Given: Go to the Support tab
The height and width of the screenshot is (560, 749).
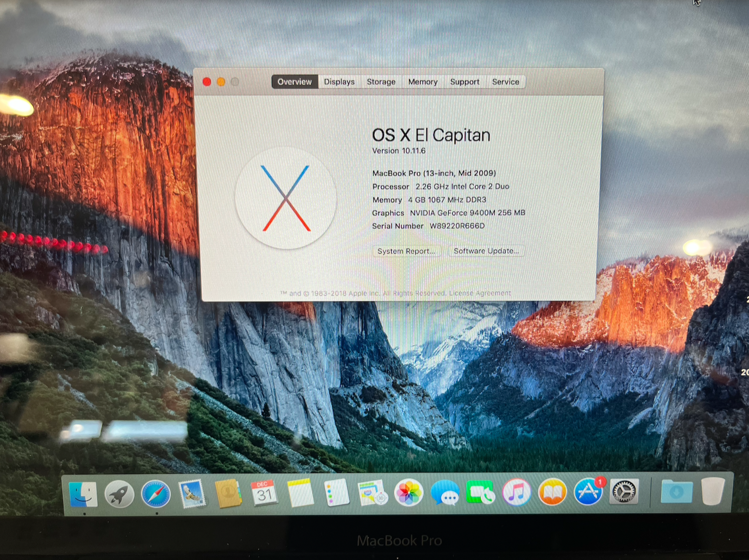Looking at the screenshot, I should pos(465,81).
